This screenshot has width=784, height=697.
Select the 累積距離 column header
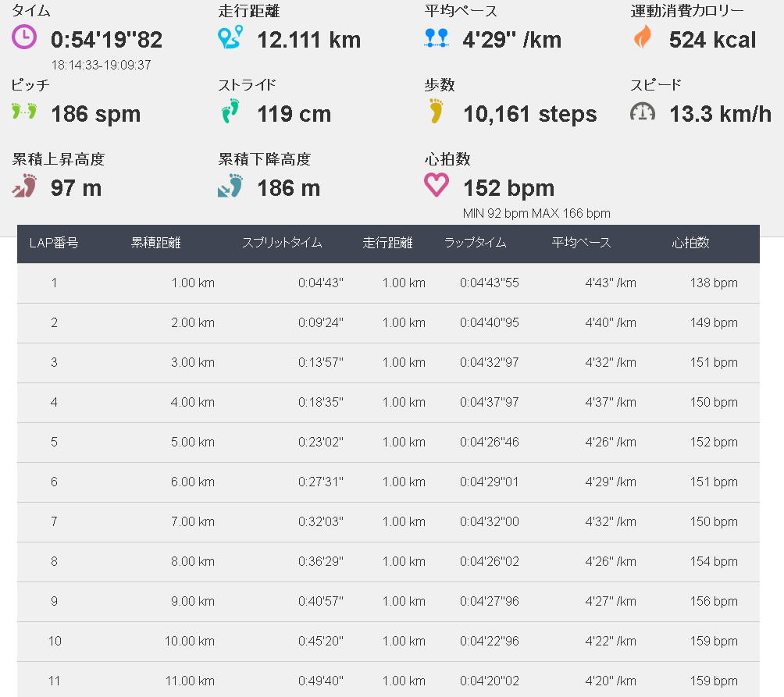[155, 243]
